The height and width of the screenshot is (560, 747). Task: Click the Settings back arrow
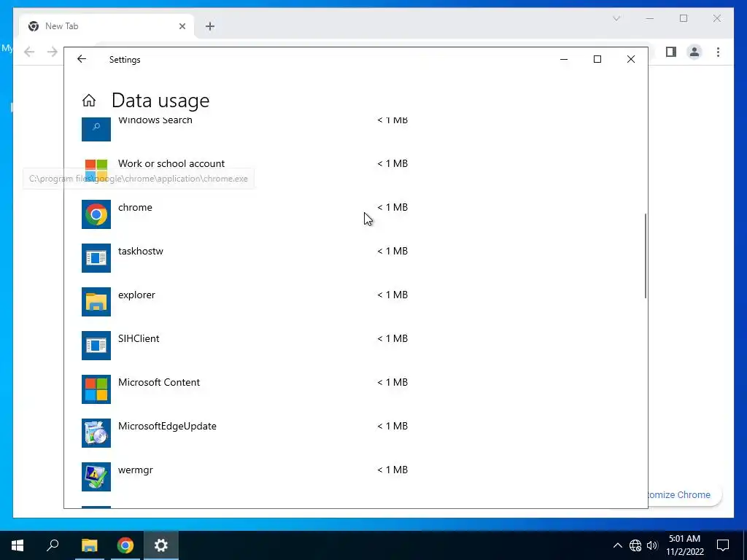(82, 59)
